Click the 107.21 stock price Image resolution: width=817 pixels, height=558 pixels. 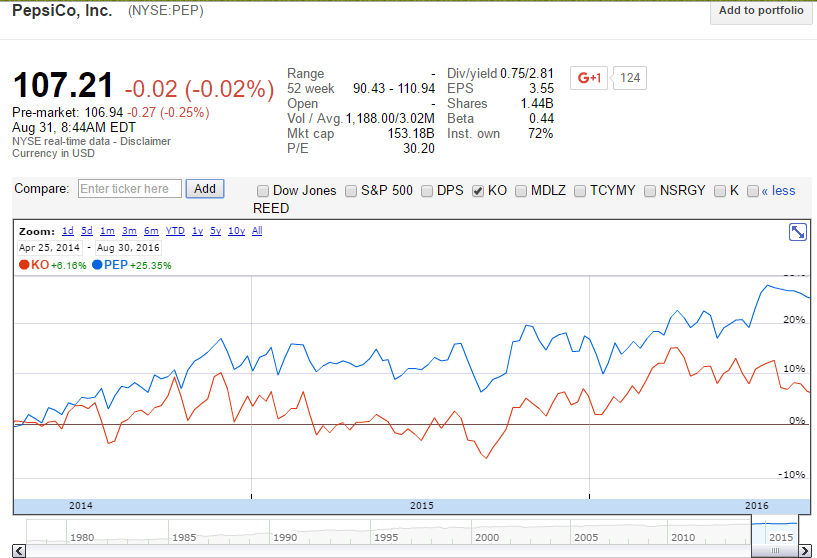point(63,85)
